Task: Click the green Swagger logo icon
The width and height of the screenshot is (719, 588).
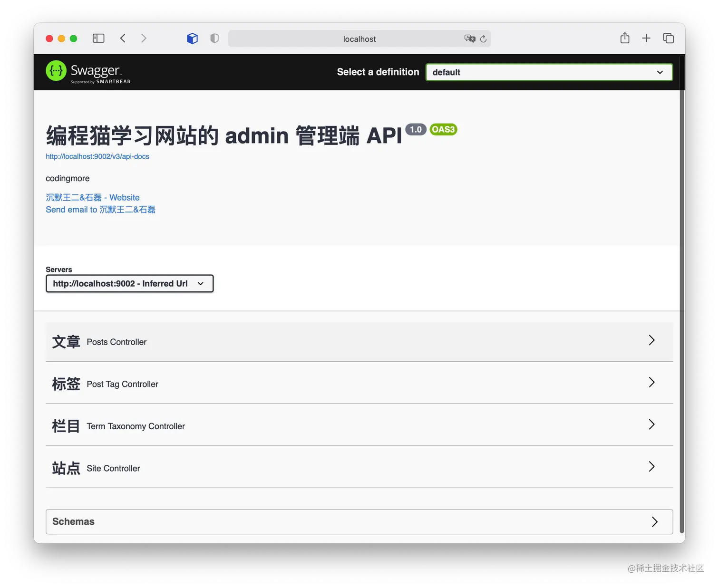Action: 56,71
